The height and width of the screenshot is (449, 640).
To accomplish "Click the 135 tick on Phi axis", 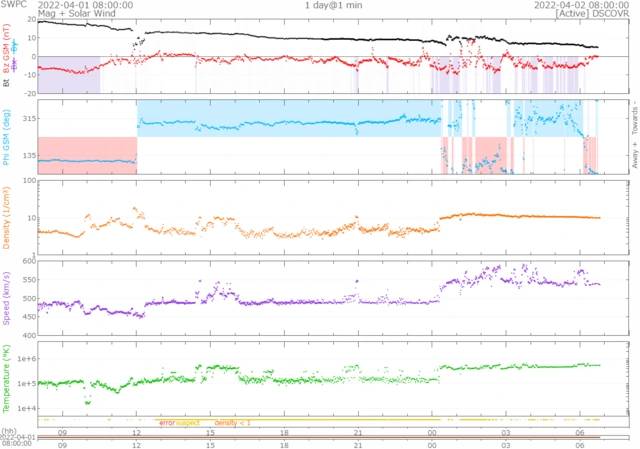I will pyautogui.click(x=29, y=155).
